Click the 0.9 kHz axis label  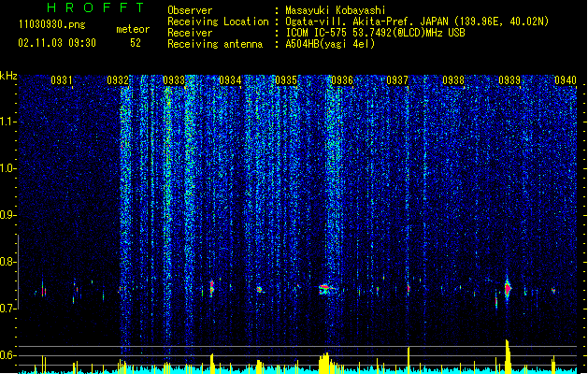[x=8, y=215]
